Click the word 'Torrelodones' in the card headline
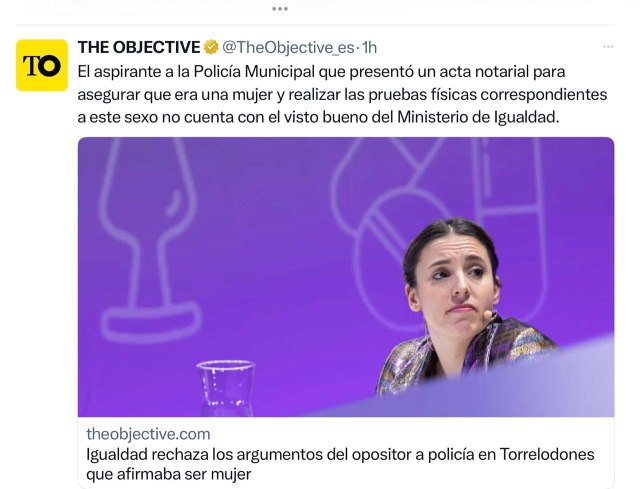 tap(547, 454)
